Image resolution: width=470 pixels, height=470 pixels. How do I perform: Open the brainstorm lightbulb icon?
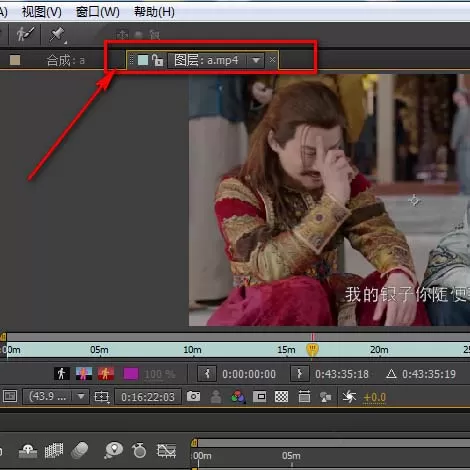tap(113, 450)
